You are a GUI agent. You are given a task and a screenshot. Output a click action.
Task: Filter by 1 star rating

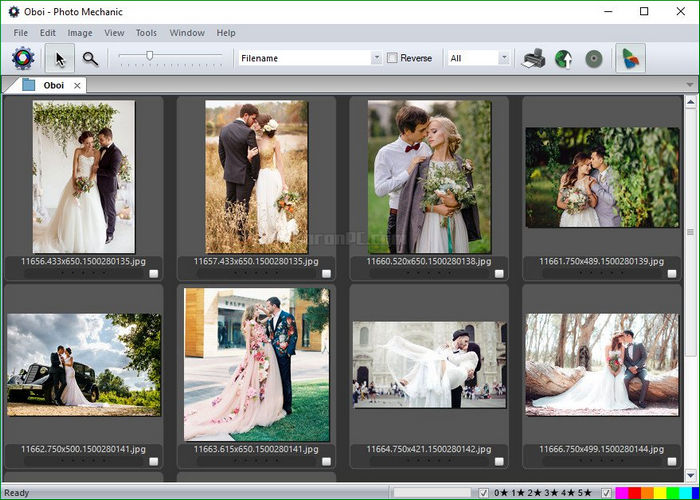coord(518,493)
